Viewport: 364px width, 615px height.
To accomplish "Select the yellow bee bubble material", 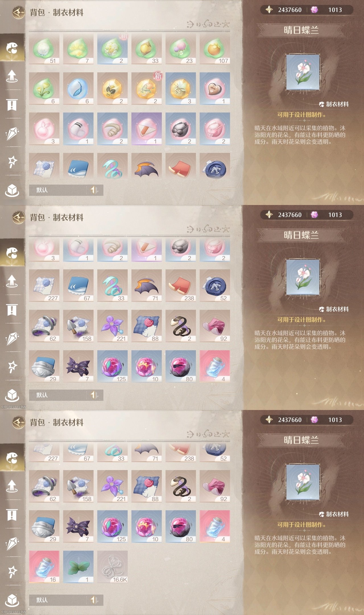I will pos(112,89).
